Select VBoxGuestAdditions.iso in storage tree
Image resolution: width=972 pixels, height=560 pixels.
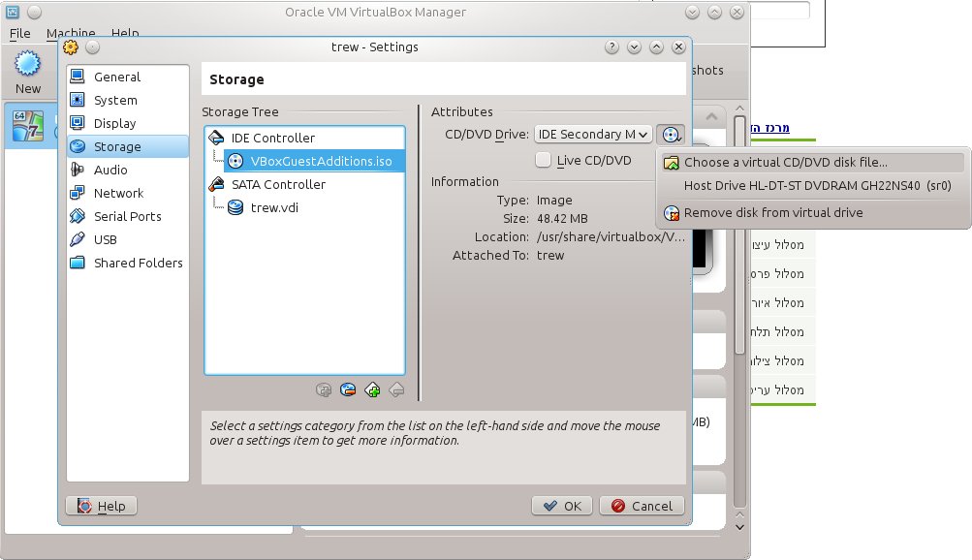(314, 161)
